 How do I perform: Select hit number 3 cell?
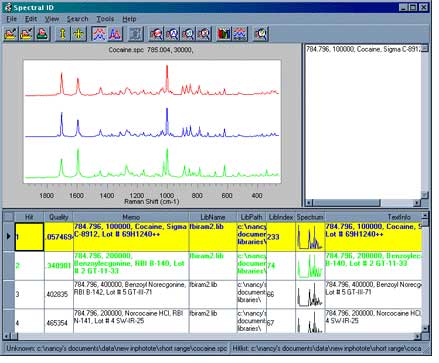(x=29, y=294)
